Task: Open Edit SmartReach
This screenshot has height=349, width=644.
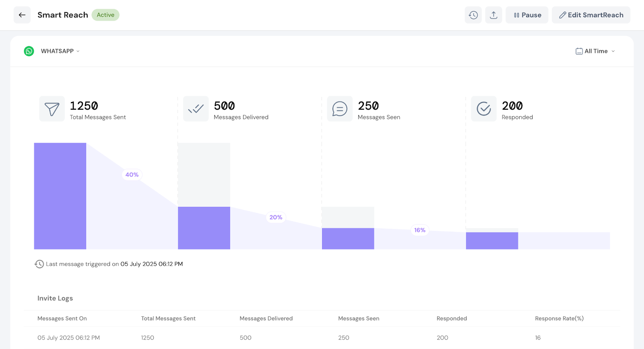Action: (x=590, y=15)
